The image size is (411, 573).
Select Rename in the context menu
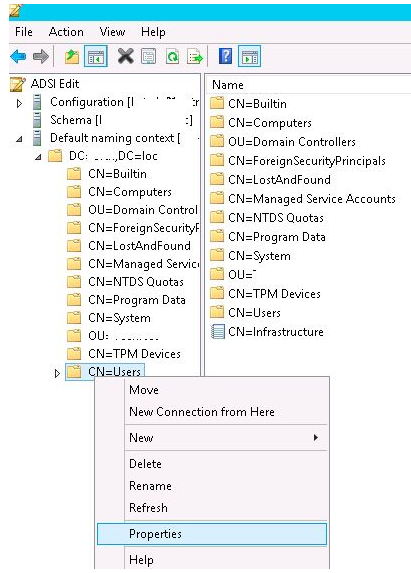150,486
